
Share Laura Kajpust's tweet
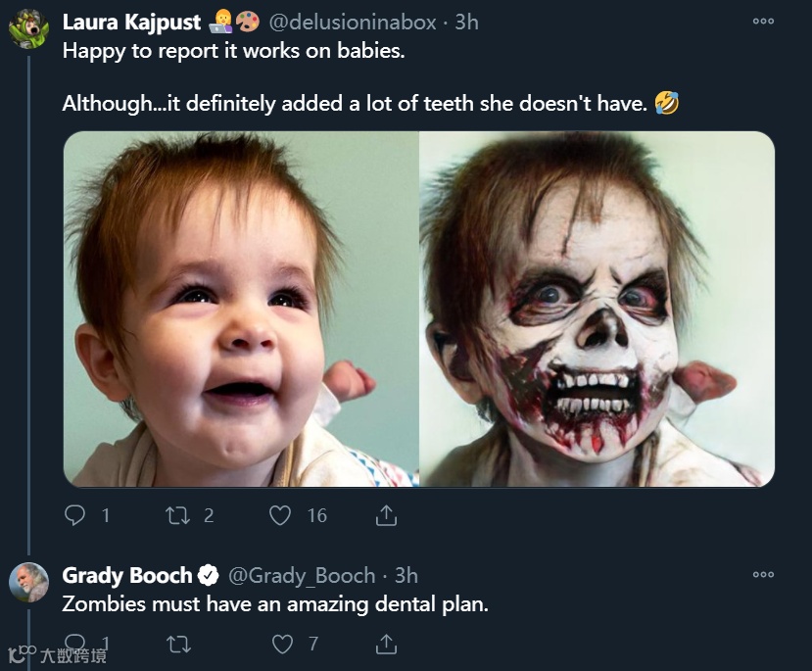(386, 515)
